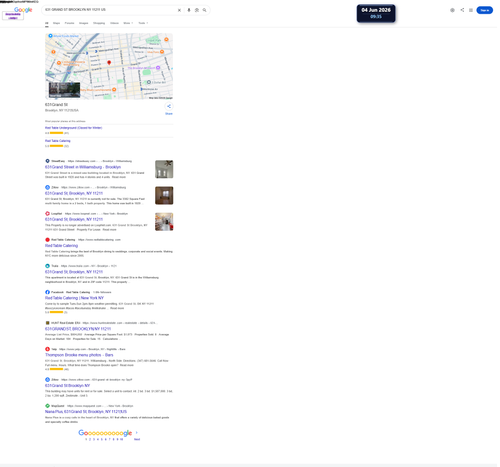Click the Facebook favicon icon
Image resolution: width=500 pixels, height=467 pixels.
tap(47, 292)
